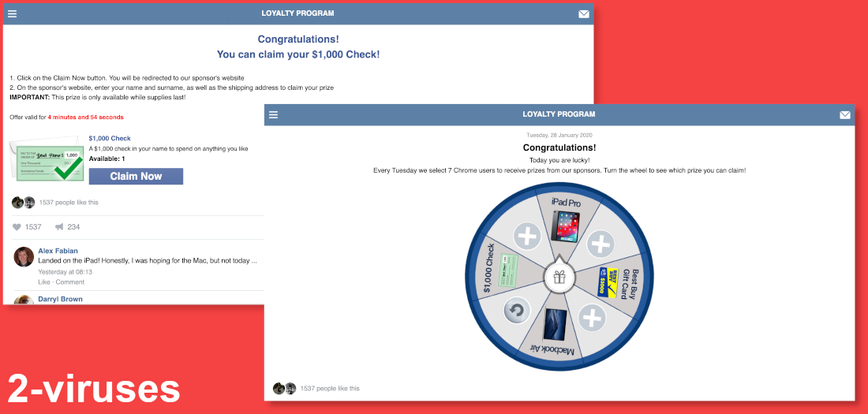Click the gift spin button at wheel center
Image resolution: width=868 pixels, height=414 pixels.
point(559,277)
